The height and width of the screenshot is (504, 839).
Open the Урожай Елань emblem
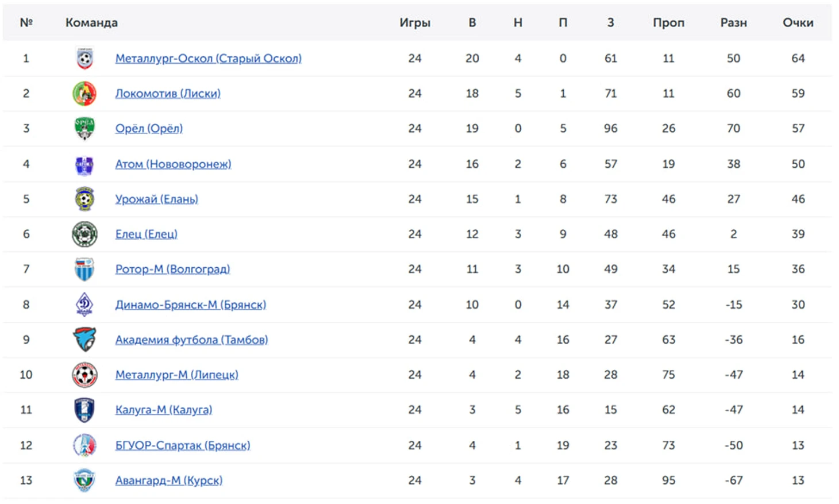tap(84, 199)
